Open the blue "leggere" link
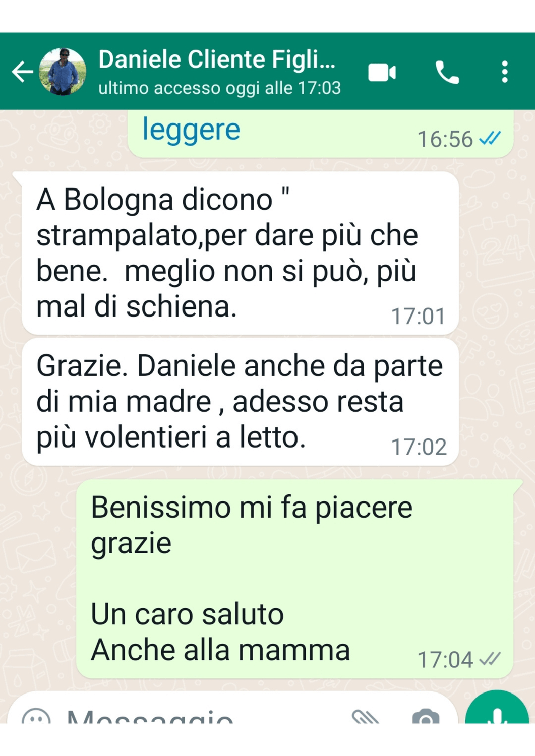 [191, 130]
